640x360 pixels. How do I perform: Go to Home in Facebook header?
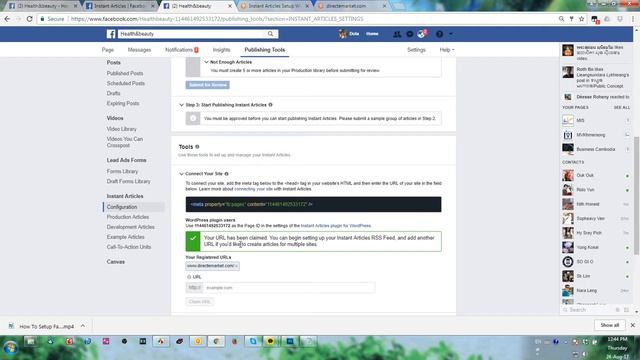pos(372,34)
